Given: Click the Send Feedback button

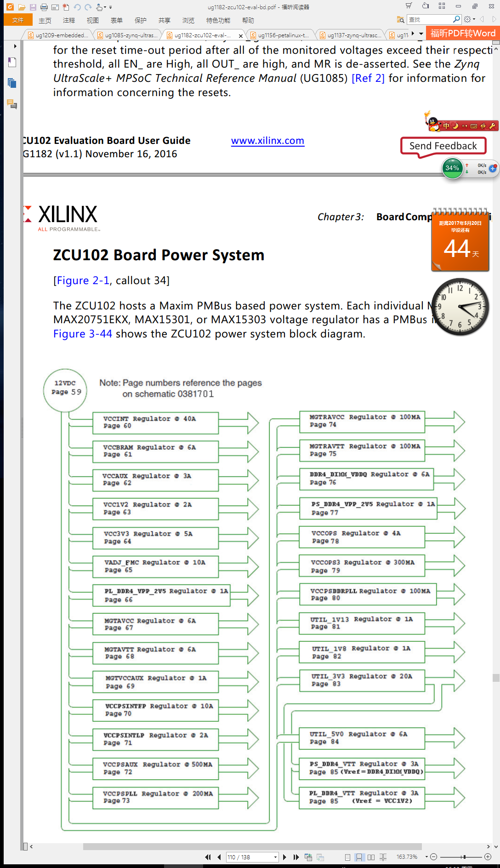Looking at the screenshot, I should (x=443, y=146).
